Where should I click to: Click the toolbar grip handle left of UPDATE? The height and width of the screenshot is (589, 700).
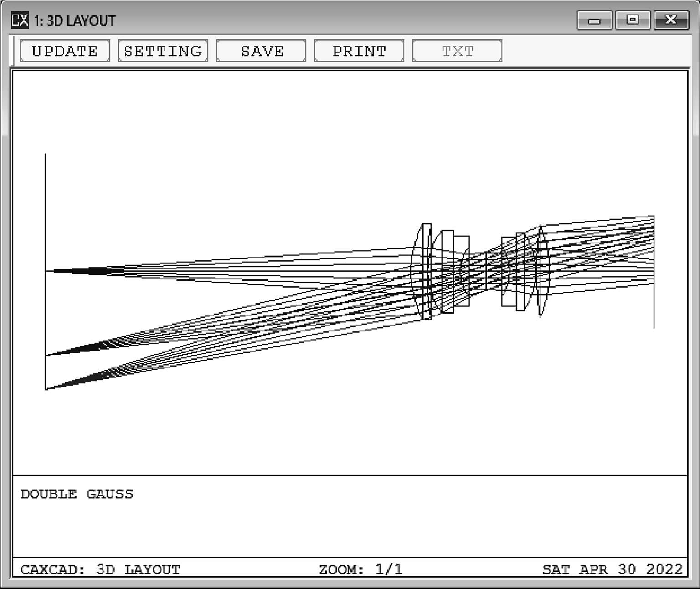(x=14, y=51)
